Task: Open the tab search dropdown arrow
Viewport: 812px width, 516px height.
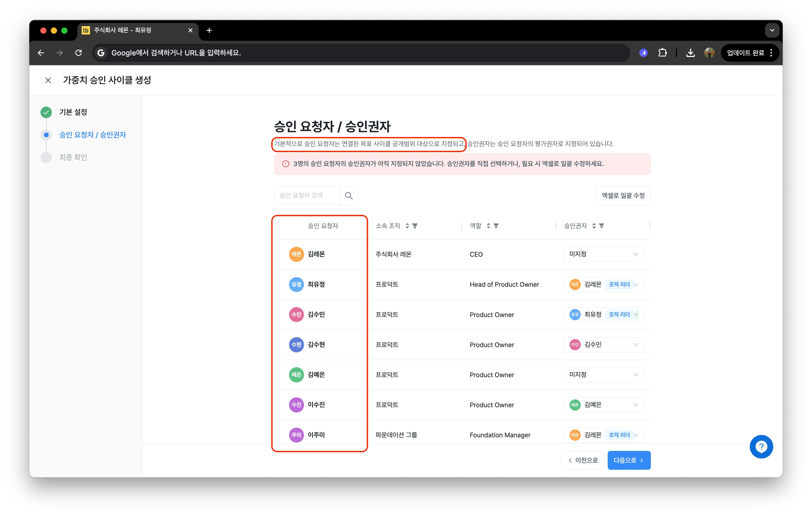Action: (772, 30)
